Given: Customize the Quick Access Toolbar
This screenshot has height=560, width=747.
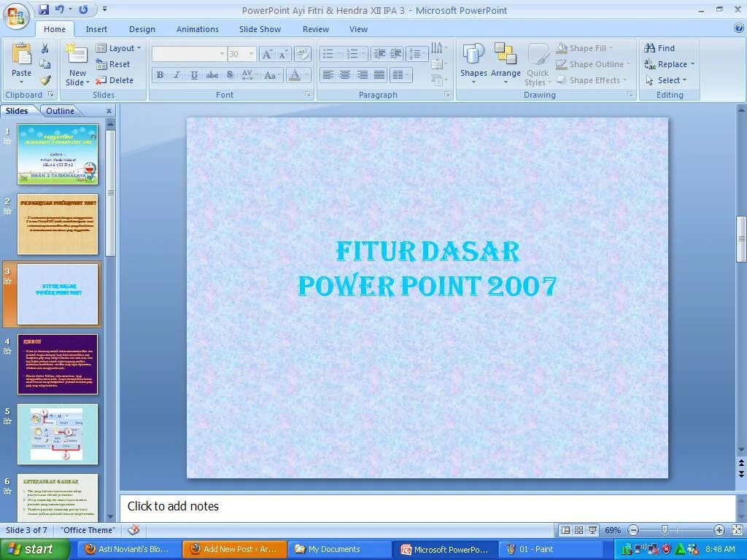Looking at the screenshot, I should point(104,9).
